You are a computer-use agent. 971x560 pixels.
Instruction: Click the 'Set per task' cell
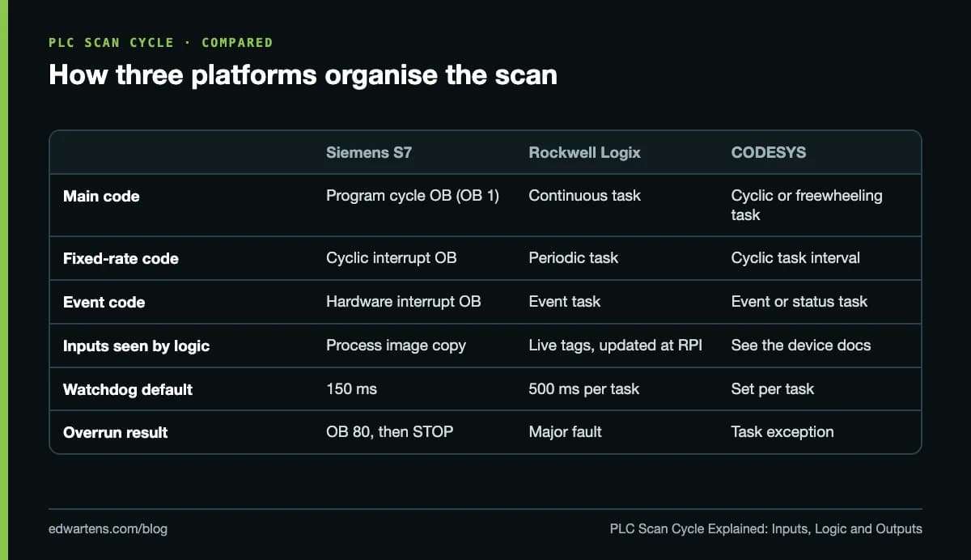point(773,388)
